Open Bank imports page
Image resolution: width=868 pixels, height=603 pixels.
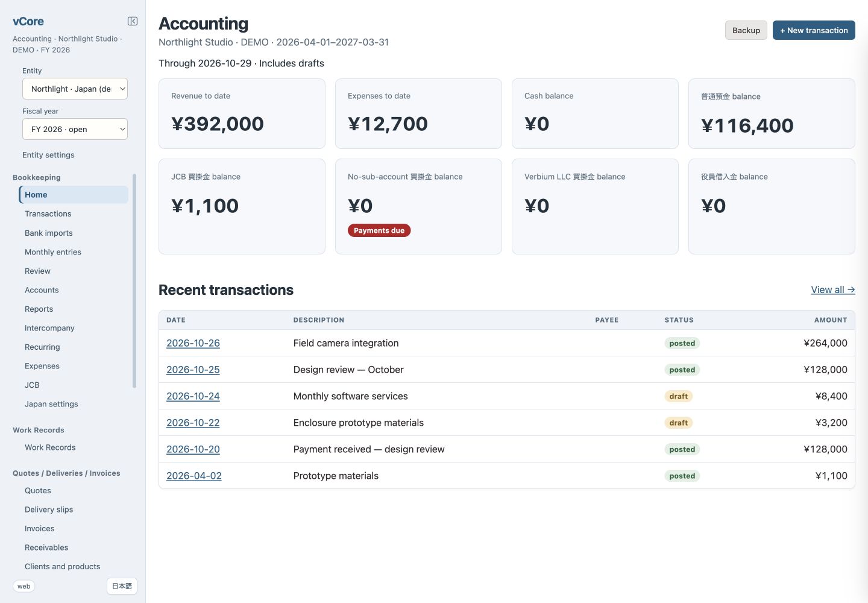48,233
